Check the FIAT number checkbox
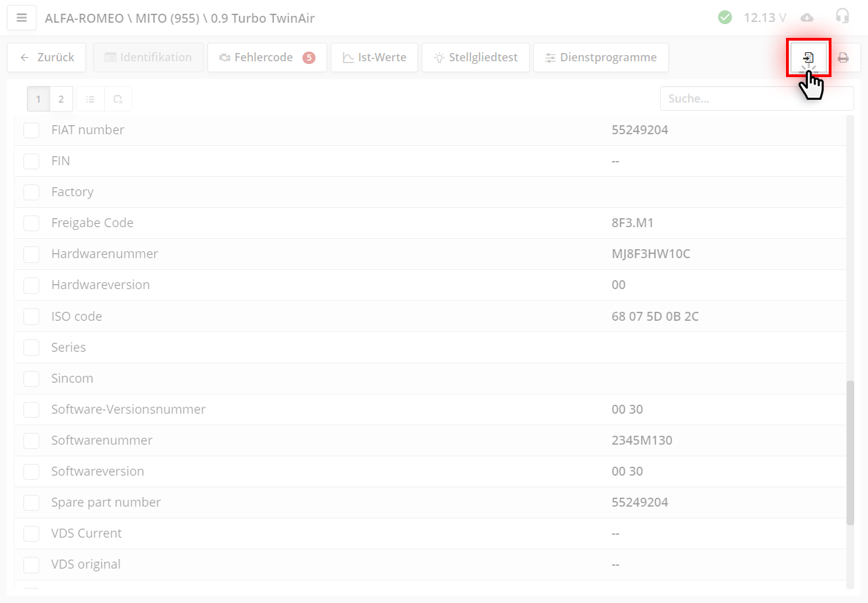The width and height of the screenshot is (868, 603). (32, 130)
